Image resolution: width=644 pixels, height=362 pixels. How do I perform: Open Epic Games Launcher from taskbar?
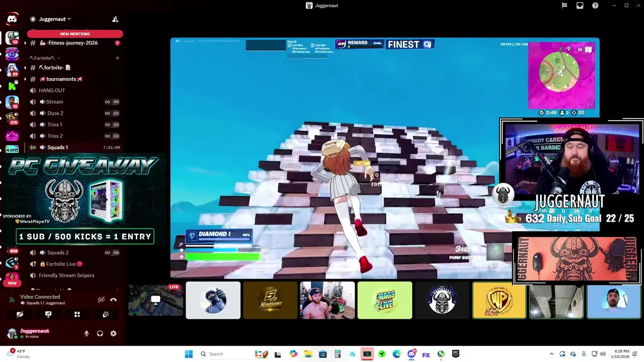[455, 354]
